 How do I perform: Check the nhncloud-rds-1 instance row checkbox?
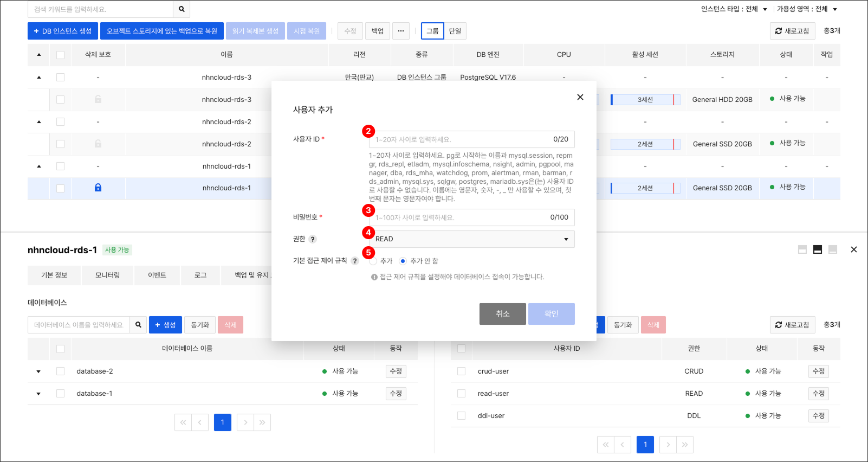60,188
